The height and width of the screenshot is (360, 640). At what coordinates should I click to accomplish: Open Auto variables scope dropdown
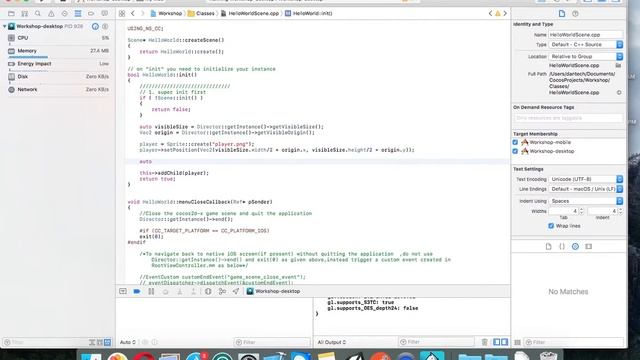[128, 342]
